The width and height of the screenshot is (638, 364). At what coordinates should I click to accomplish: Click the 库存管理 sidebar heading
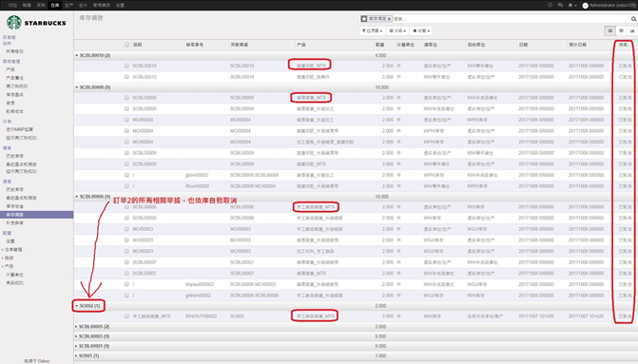tap(11, 62)
